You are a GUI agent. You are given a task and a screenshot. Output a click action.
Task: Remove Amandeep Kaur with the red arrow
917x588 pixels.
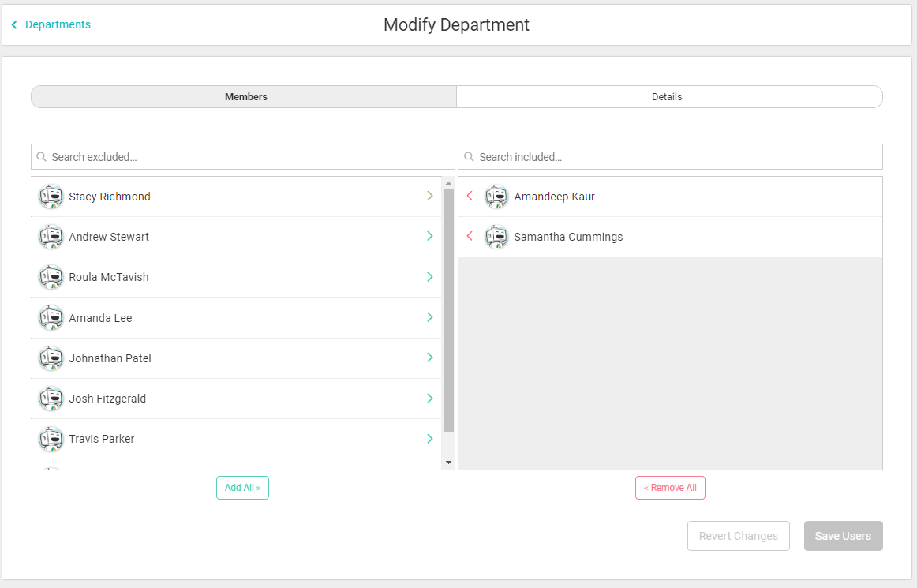(x=470, y=196)
